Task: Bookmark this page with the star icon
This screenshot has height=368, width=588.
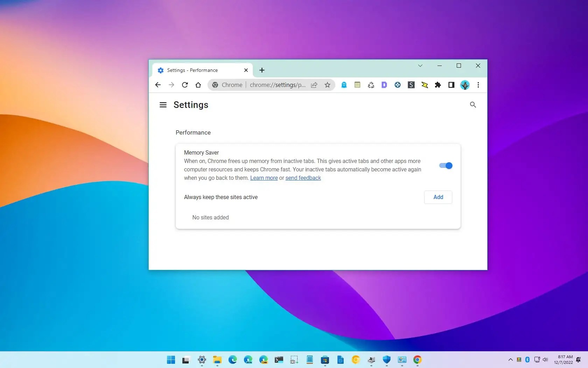Action: click(x=327, y=85)
